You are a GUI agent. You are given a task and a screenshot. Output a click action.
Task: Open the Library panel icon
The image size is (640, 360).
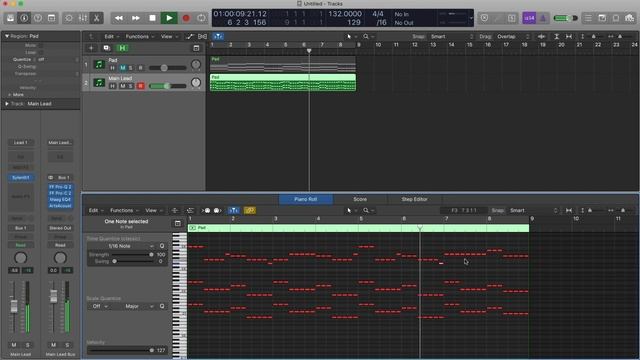tap(10, 18)
